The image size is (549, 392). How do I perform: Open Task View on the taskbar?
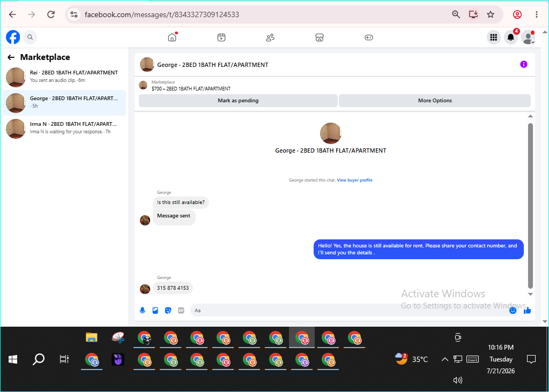click(64, 359)
